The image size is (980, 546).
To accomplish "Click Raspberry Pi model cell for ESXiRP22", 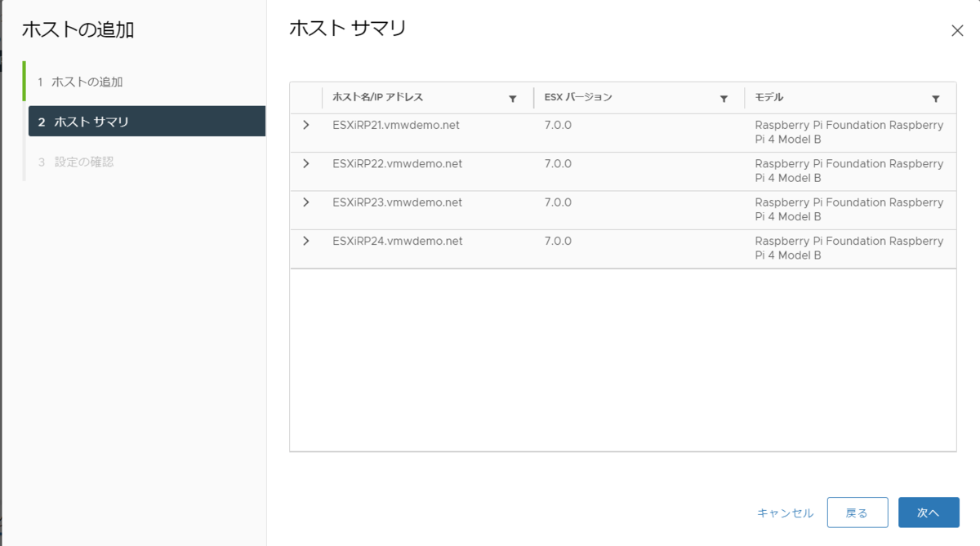I will pos(849,171).
